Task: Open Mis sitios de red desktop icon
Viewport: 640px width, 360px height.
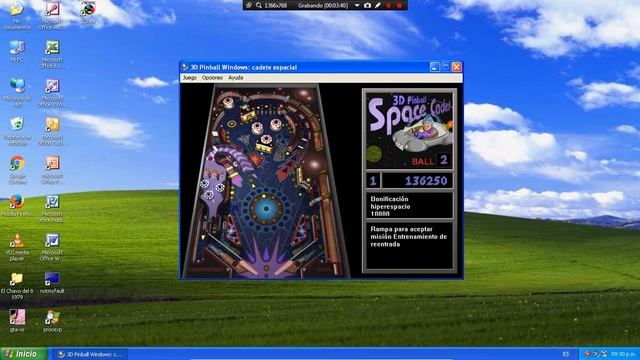Action: click(17, 92)
